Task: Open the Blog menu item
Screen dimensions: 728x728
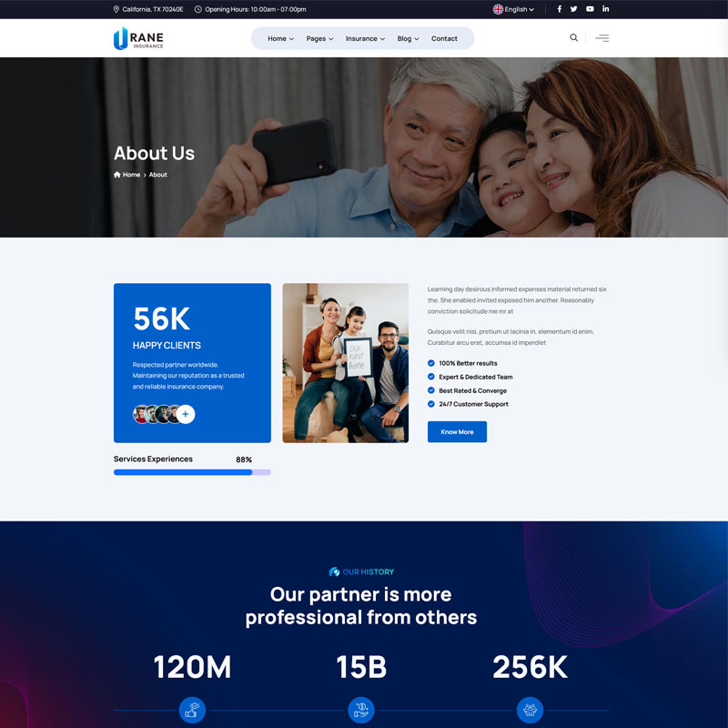Action: pos(407,38)
